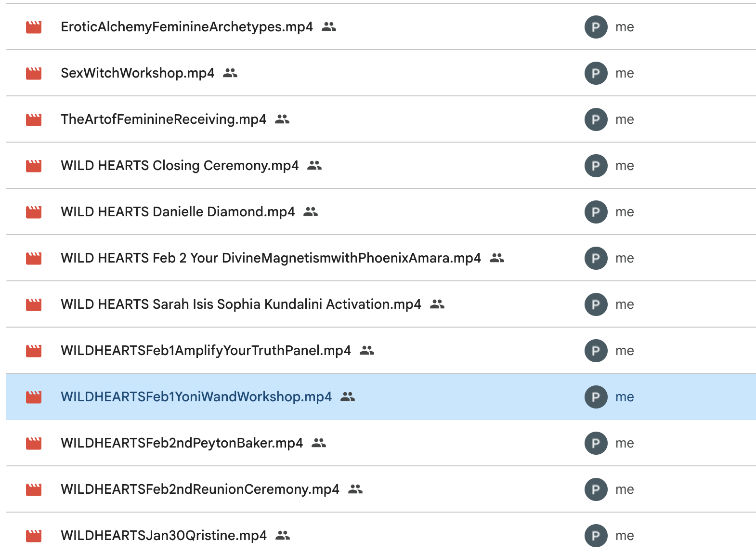Click video icon for WILDHEARTSJan30Qristine.mp4

point(34,536)
